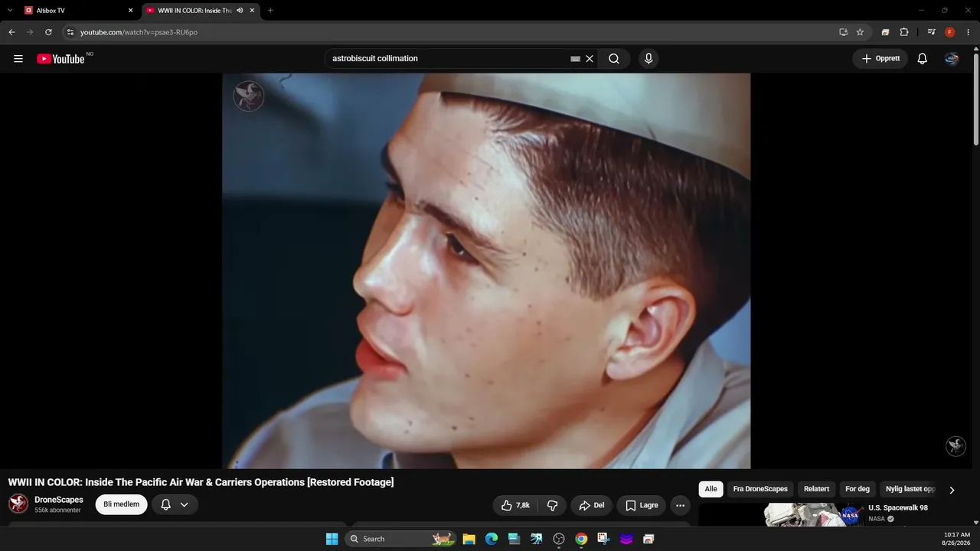The image size is (980, 551).
Task: Open the Chrome three-dot menu
Action: pos(969,32)
